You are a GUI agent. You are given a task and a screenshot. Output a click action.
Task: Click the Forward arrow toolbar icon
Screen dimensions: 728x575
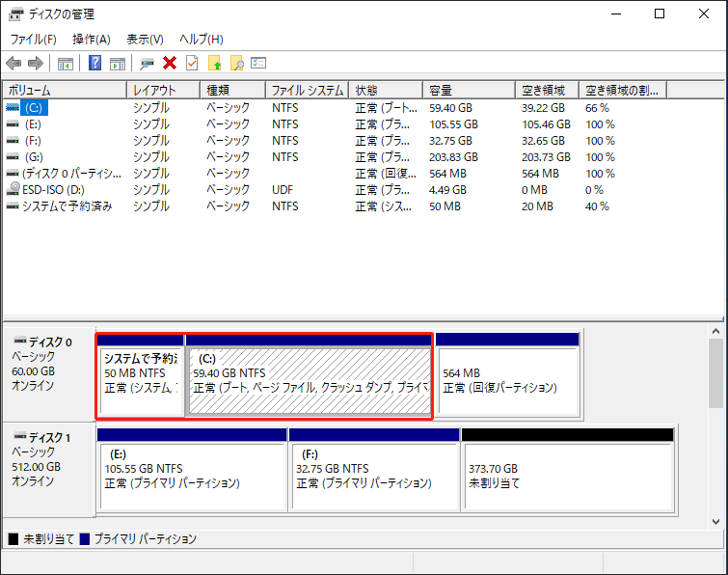(36, 63)
